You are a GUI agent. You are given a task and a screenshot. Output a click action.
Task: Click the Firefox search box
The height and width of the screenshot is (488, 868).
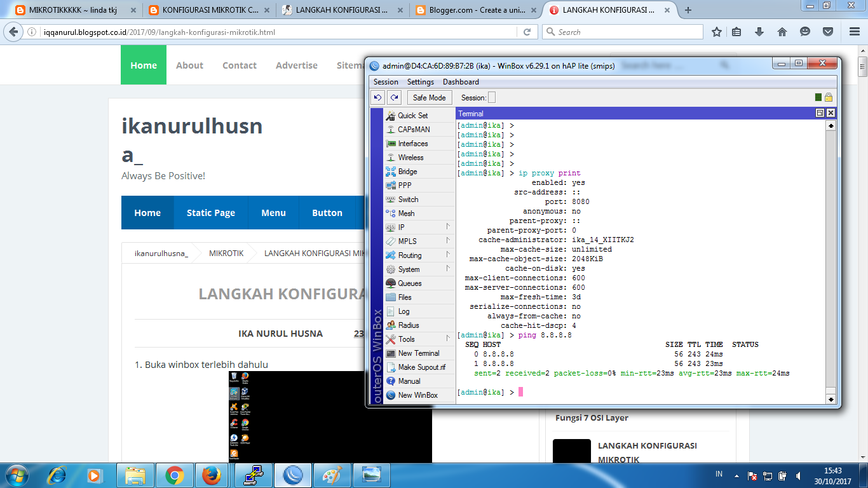click(x=623, y=32)
